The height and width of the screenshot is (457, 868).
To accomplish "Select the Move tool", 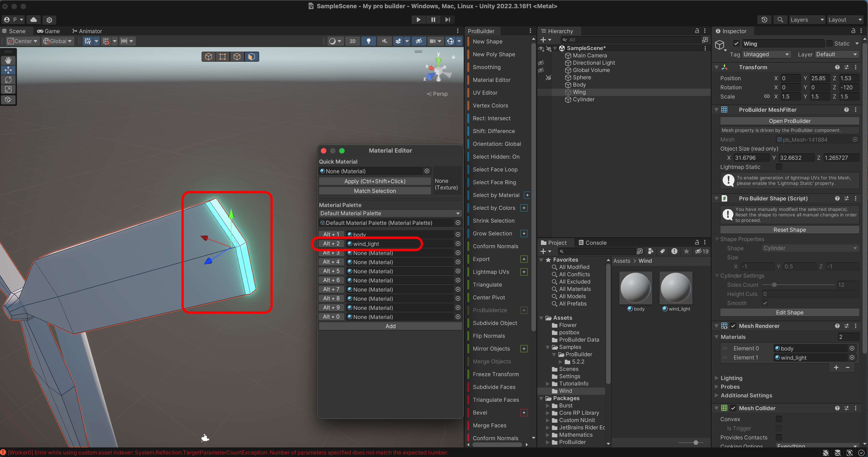I will [8, 70].
